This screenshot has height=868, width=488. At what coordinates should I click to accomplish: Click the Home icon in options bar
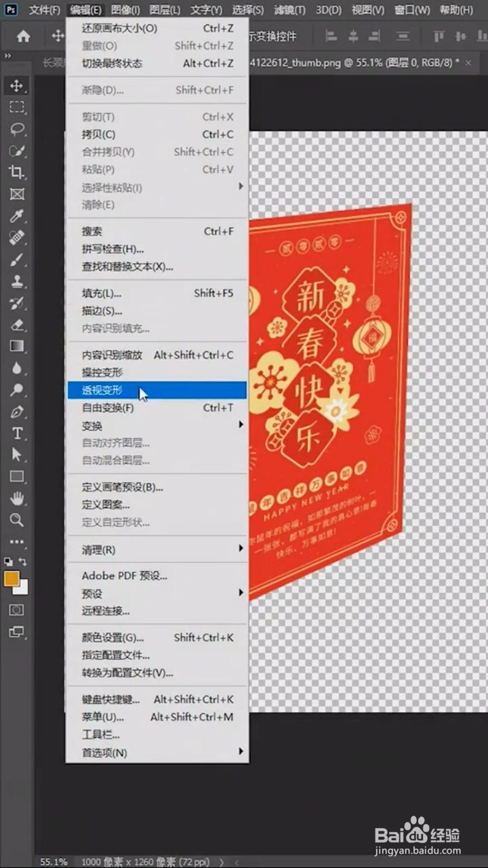point(24,37)
